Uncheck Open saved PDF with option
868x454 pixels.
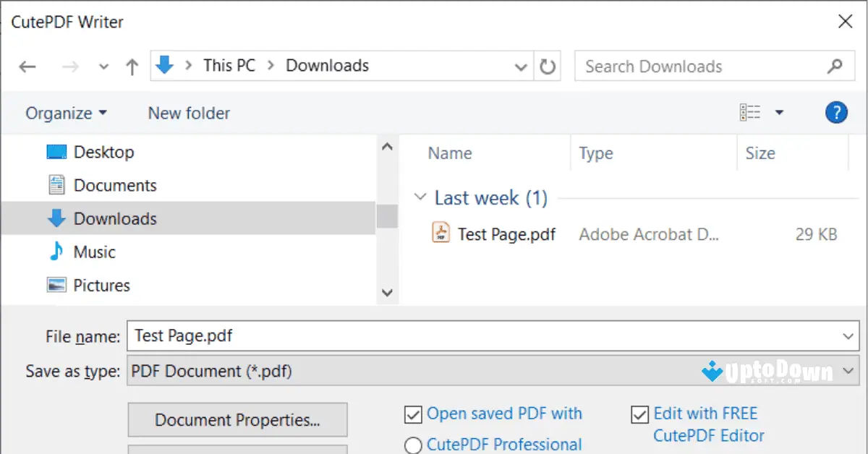(x=412, y=414)
